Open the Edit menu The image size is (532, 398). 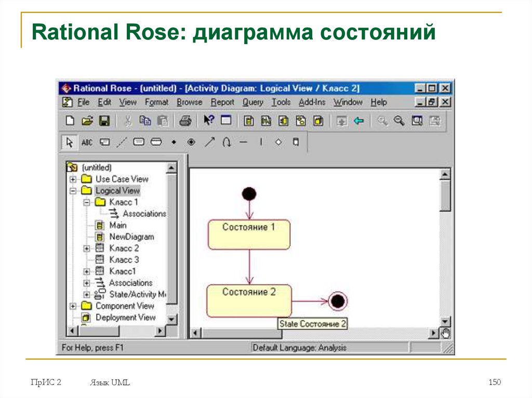point(104,102)
